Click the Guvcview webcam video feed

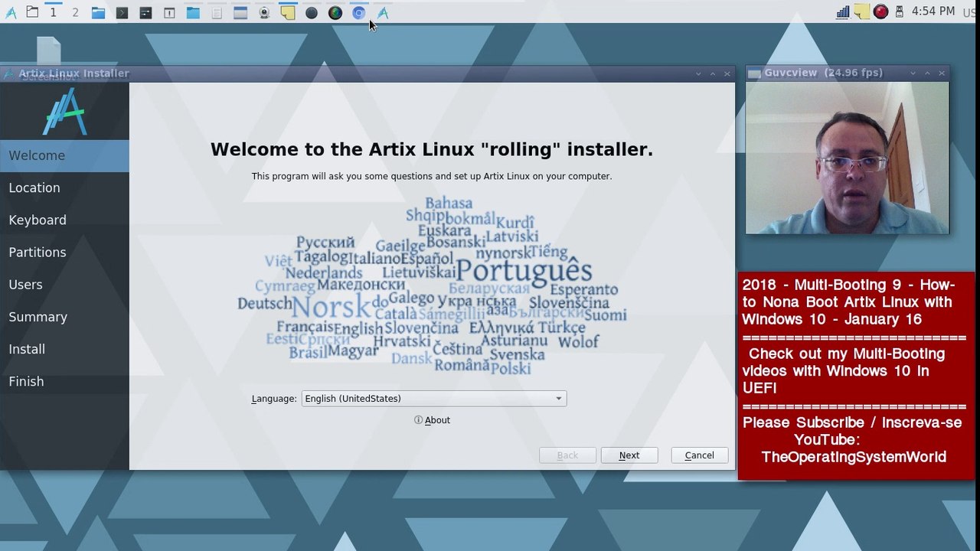point(848,158)
